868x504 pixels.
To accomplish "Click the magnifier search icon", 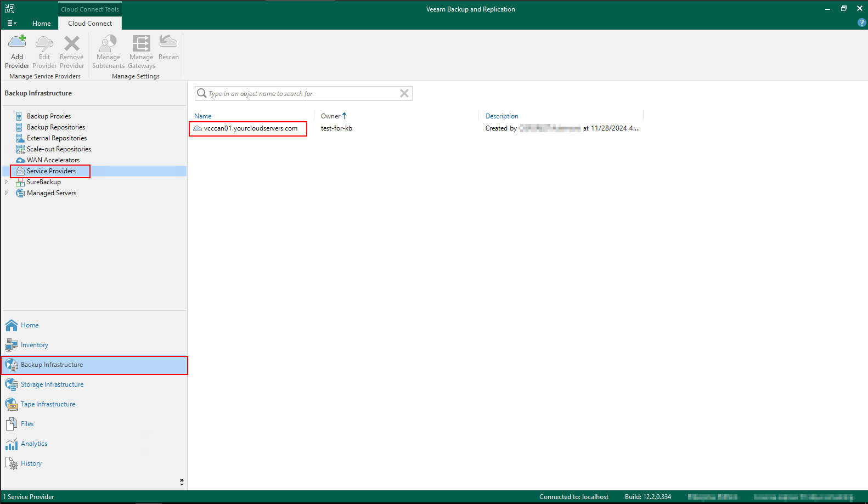I will pos(201,93).
